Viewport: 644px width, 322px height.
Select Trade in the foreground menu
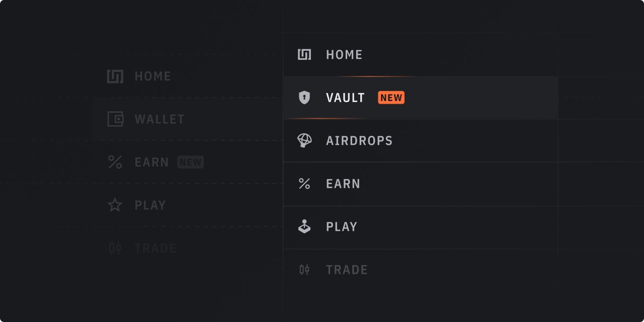click(x=347, y=270)
